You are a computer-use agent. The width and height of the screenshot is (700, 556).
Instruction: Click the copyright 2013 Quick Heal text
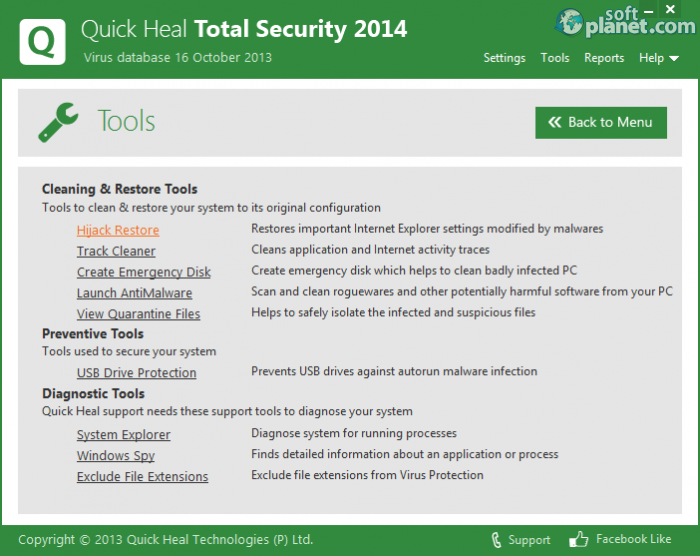pos(166,539)
